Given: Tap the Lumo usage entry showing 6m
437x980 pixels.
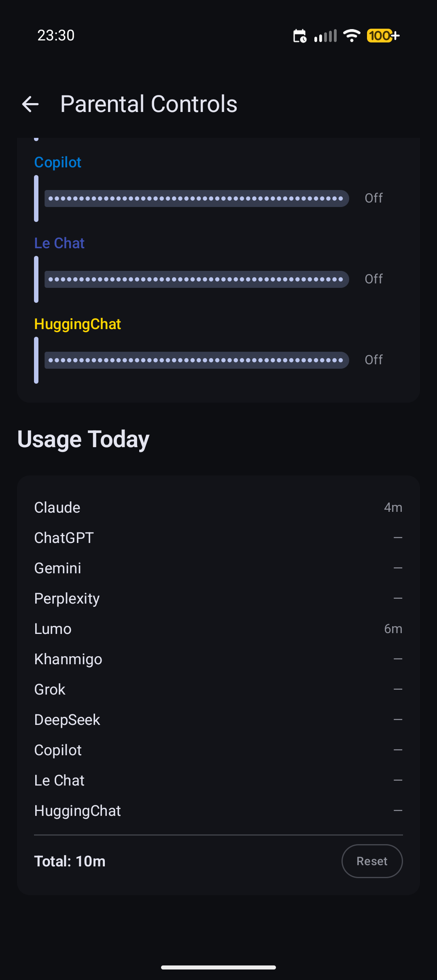Looking at the screenshot, I should coord(218,628).
